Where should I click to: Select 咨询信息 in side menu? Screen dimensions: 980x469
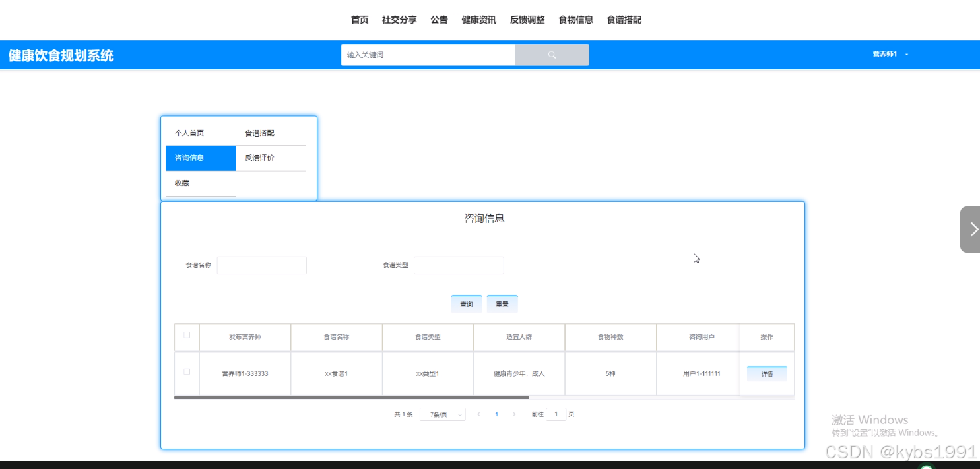coord(201,158)
